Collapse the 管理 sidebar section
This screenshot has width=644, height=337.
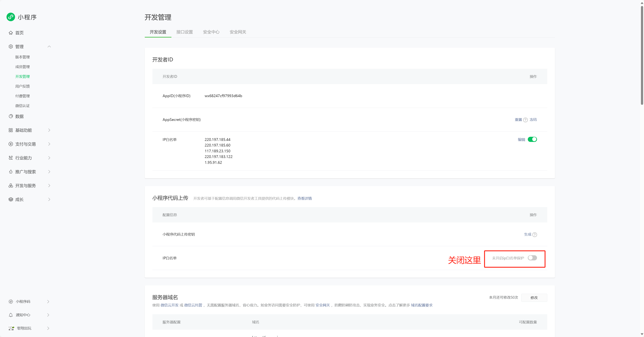[x=49, y=47]
